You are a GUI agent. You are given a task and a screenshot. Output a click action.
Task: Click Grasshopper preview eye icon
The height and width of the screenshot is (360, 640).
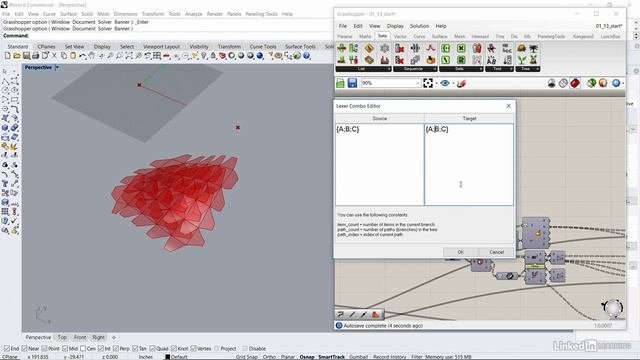point(445,83)
